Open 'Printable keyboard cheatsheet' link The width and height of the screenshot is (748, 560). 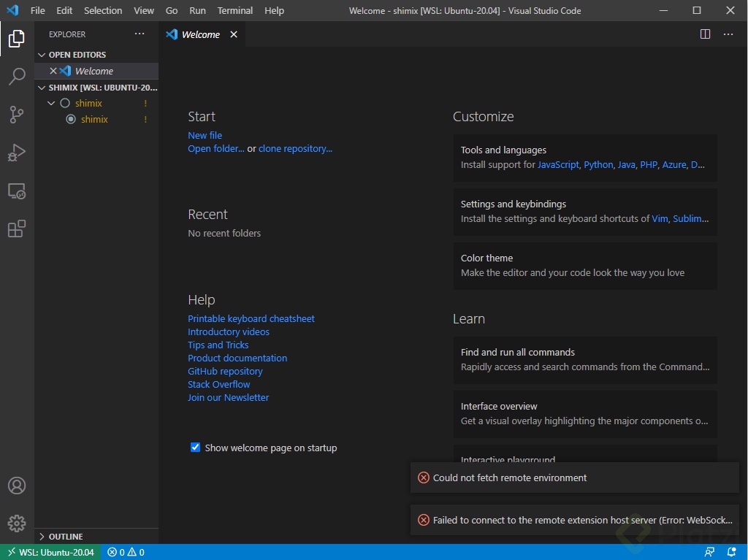point(251,318)
